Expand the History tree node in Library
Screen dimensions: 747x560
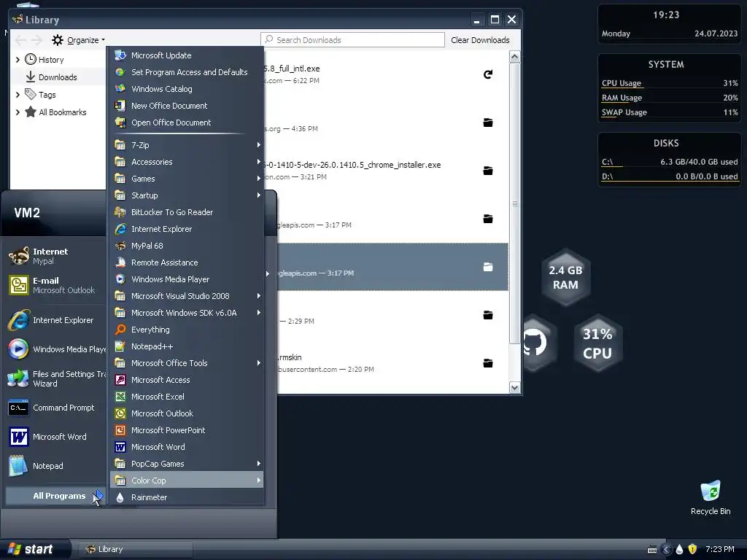click(18, 60)
